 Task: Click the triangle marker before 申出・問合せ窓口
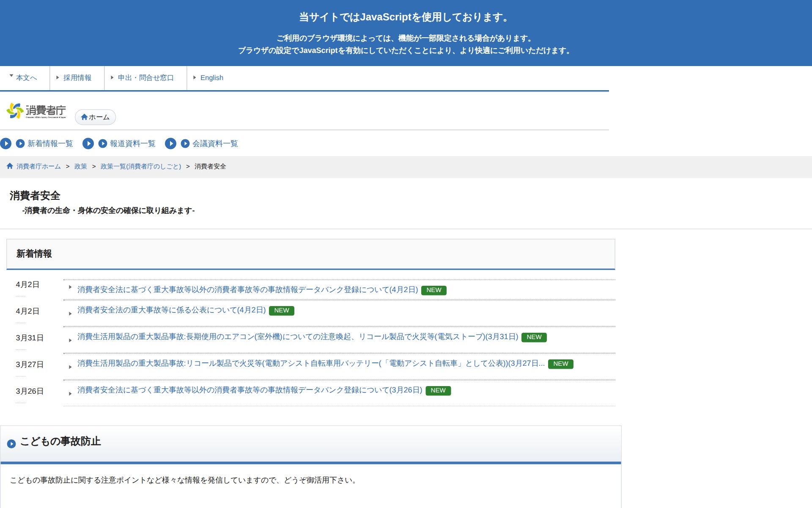coord(111,77)
